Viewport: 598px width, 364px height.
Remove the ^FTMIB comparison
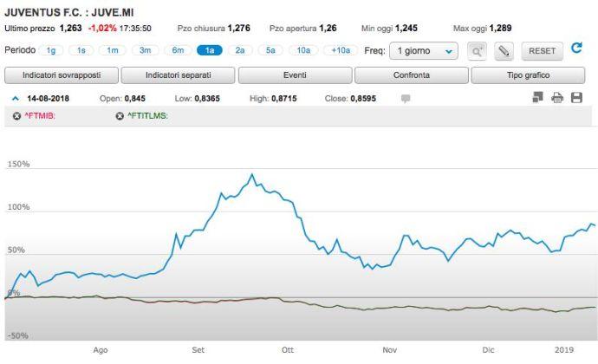(x=16, y=116)
